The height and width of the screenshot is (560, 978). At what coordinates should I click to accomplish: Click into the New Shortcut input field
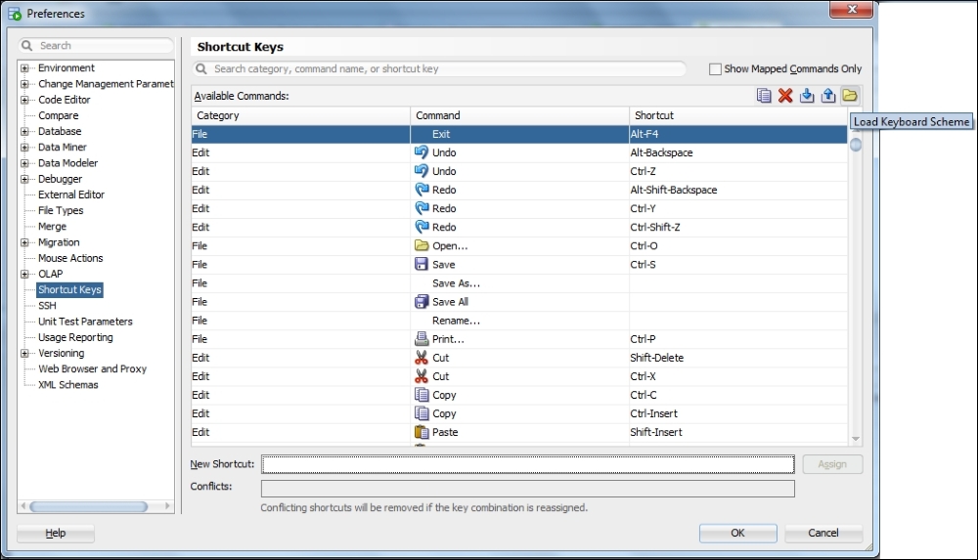[528, 464]
